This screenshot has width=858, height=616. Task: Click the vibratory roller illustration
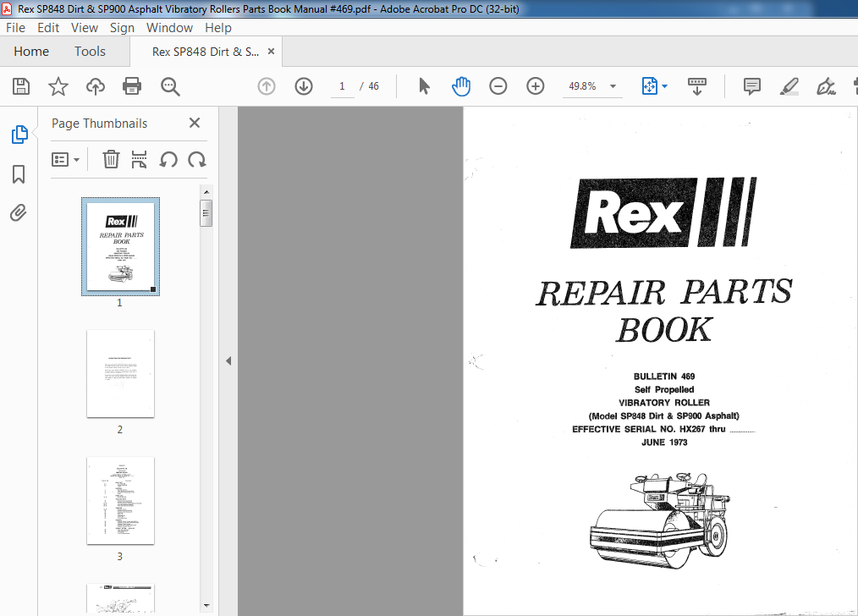[x=659, y=520]
